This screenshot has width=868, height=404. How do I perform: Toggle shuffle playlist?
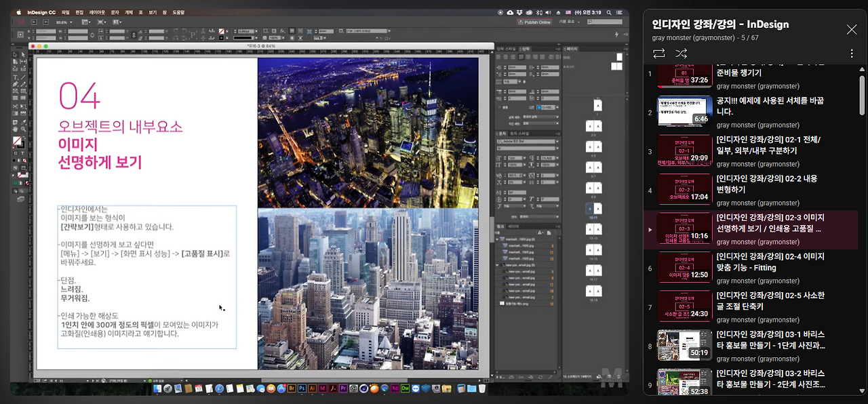(681, 53)
